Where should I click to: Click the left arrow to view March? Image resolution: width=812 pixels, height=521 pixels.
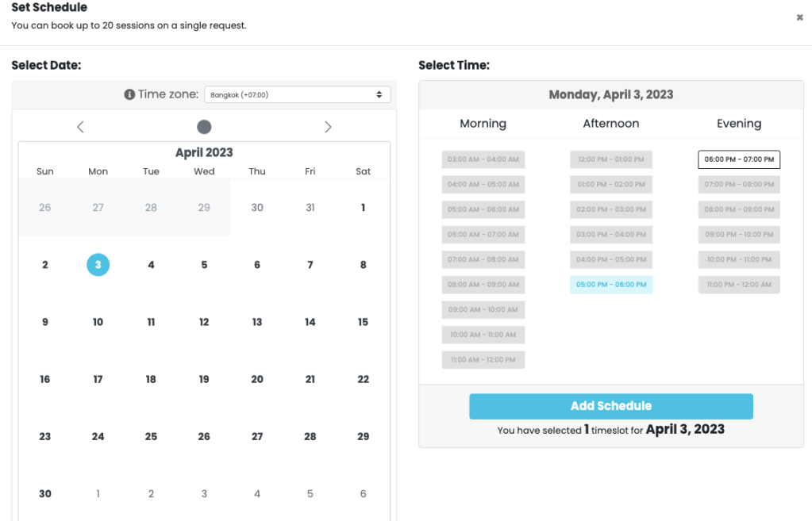pos(79,126)
